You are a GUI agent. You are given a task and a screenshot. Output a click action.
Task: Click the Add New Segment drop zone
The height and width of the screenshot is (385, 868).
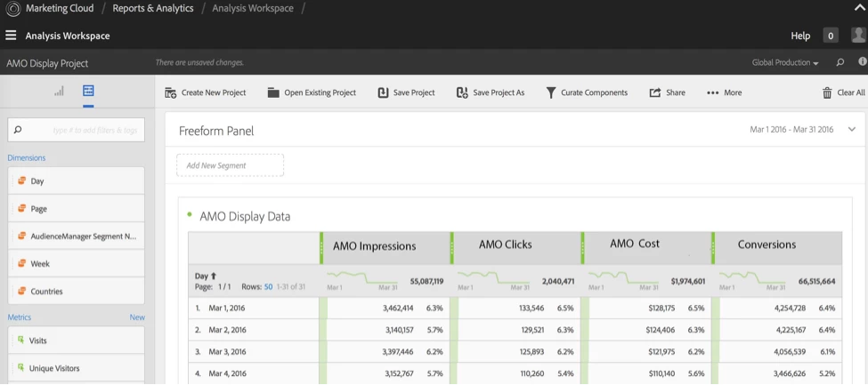click(231, 165)
